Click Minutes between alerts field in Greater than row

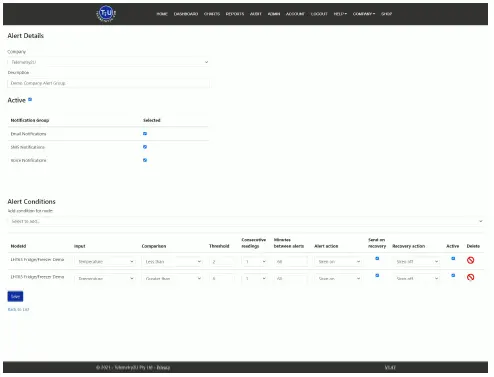pos(292,280)
